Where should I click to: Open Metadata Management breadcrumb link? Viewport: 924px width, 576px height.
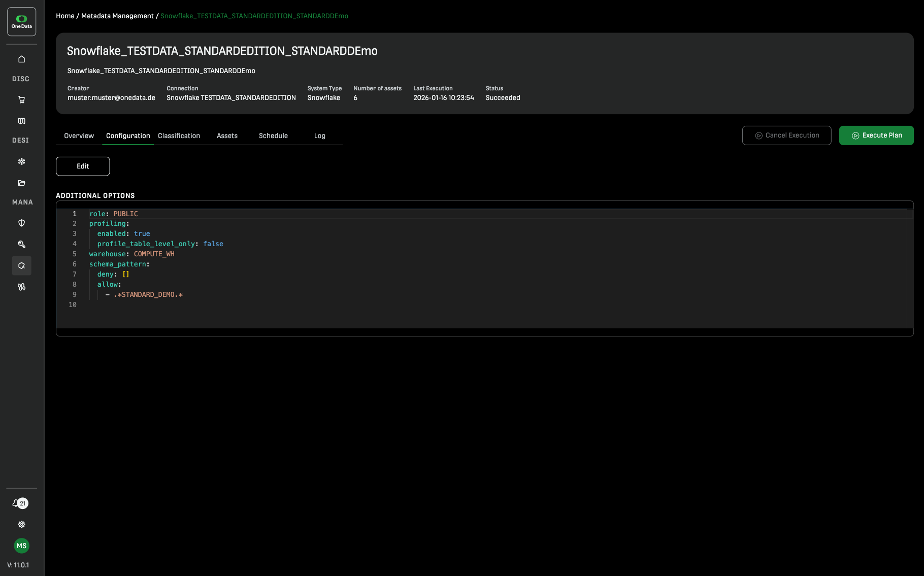tap(117, 16)
